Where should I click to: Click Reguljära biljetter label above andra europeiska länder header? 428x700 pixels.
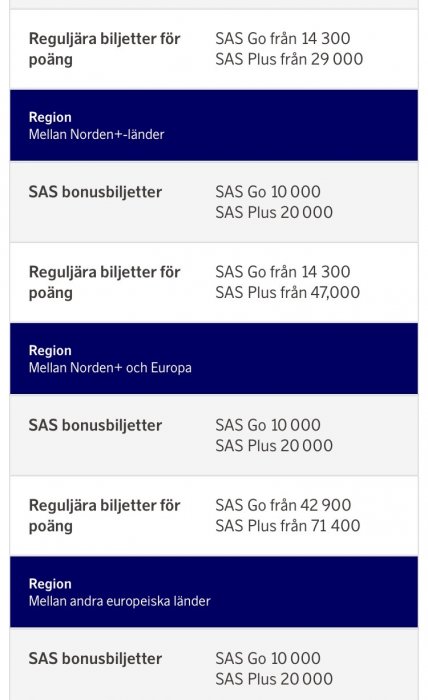tap(104, 516)
